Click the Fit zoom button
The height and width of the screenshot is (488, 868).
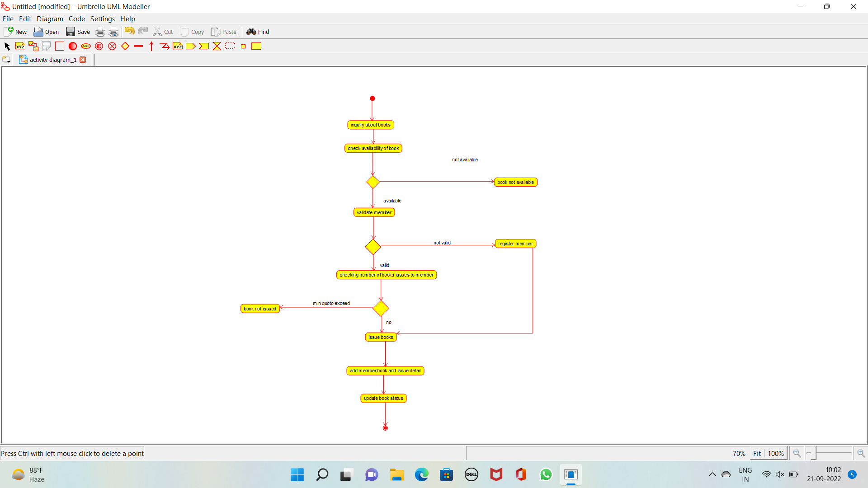tap(757, 453)
